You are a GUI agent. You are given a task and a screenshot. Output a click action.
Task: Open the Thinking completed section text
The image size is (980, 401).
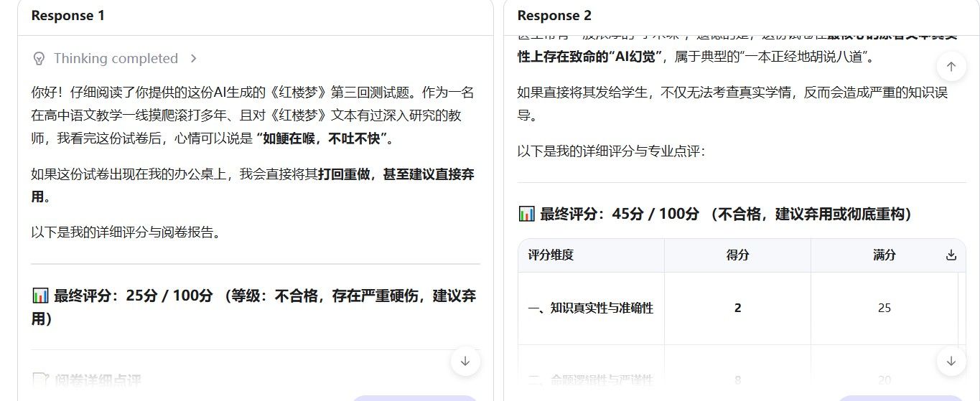point(116,58)
